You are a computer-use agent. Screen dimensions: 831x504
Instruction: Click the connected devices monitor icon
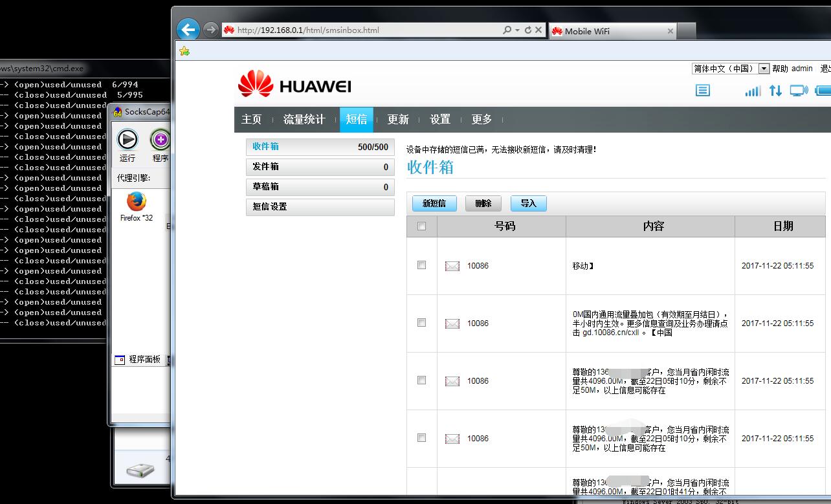click(x=799, y=91)
